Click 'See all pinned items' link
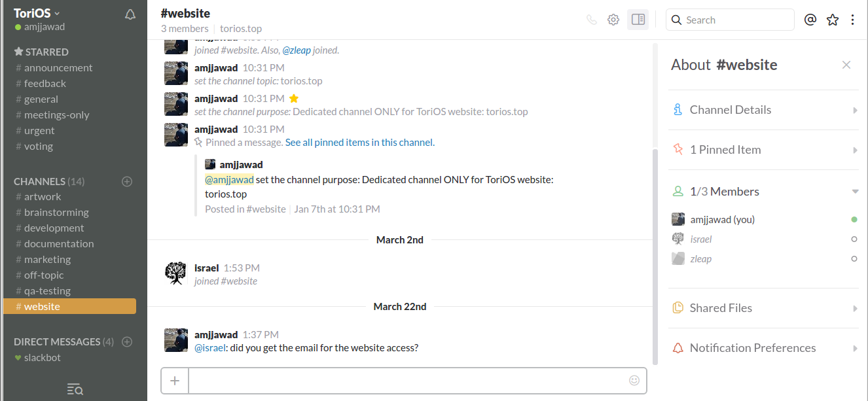Viewport: 868px width, 401px height. click(x=327, y=143)
